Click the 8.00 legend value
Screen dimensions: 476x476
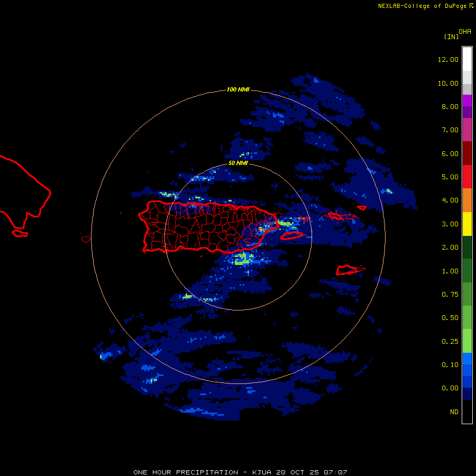(450, 106)
